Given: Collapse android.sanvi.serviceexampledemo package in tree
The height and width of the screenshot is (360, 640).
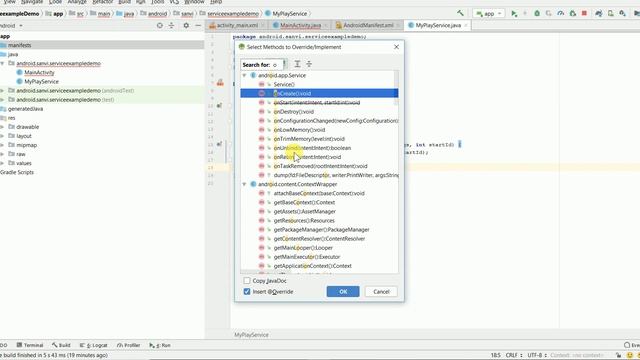Looking at the screenshot, I should pyautogui.click(x=2, y=64).
